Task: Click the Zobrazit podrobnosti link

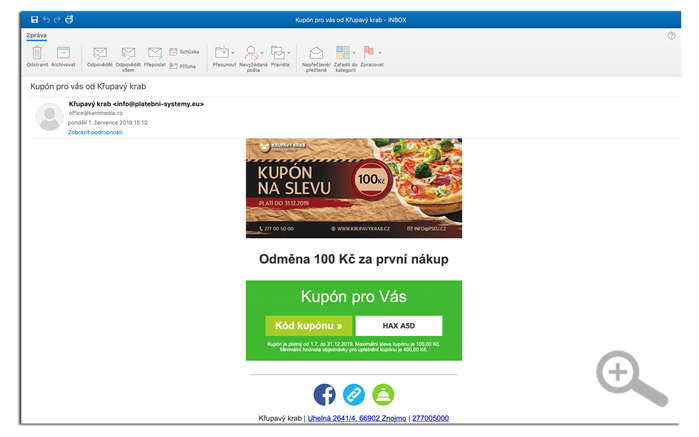Action: pyautogui.click(x=95, y=132)
